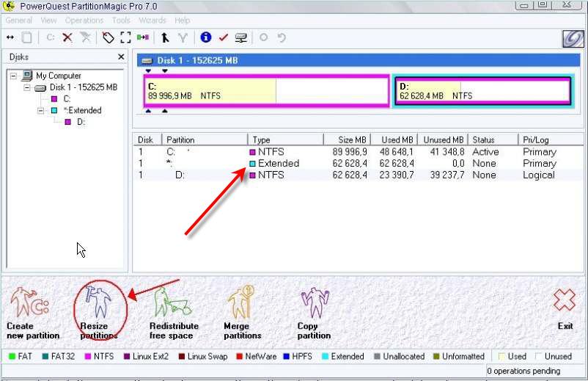
Task: Open the Tools menu
Action: [x=121, y=21]
